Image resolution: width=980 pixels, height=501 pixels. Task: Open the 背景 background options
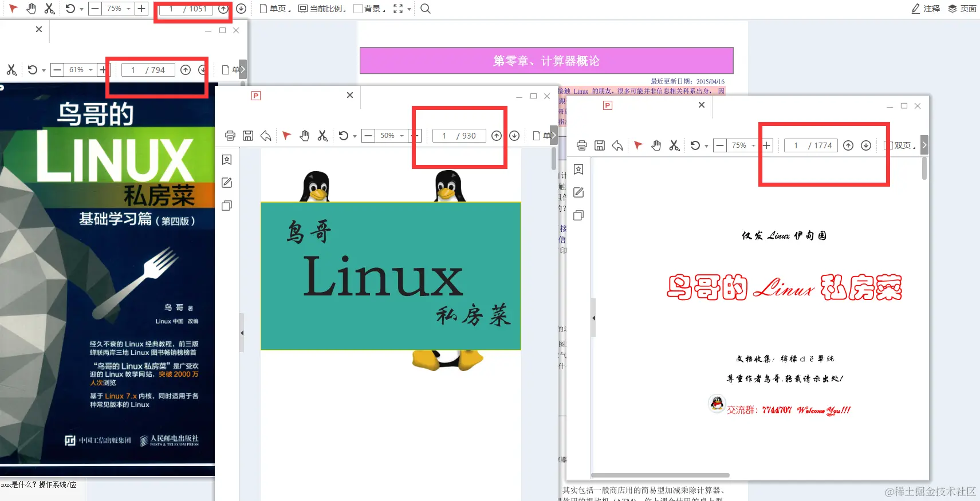[369, 9]
